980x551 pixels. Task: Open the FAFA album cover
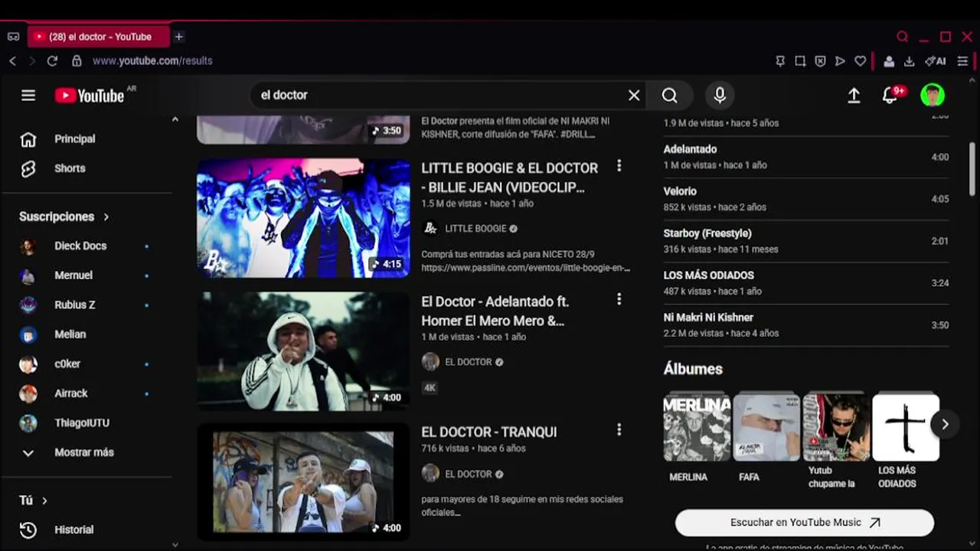click(x=766, y=428)
